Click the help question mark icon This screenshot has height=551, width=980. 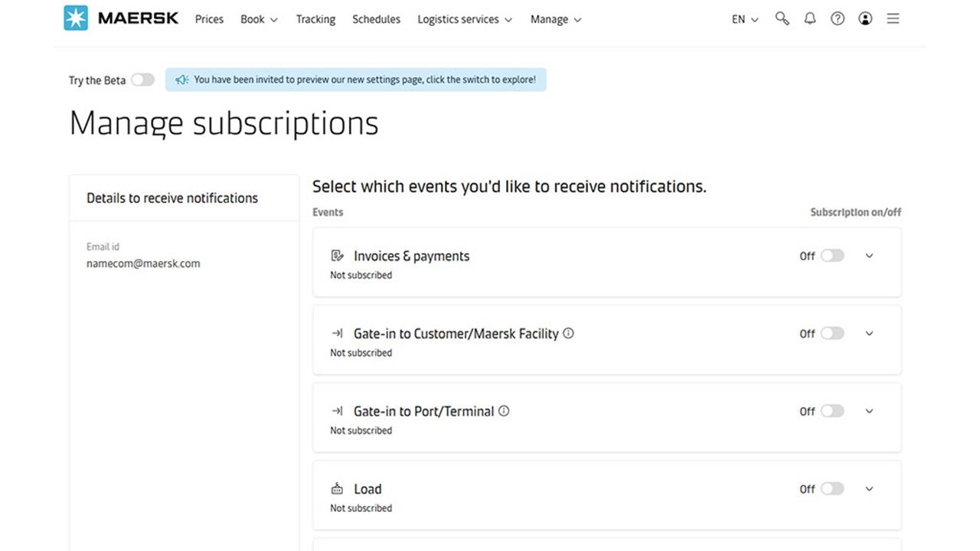point(838,19)
